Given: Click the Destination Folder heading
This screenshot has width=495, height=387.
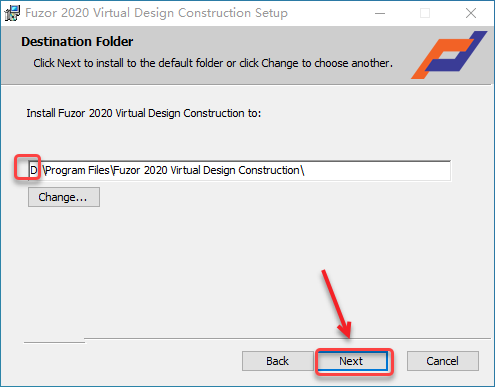Looking at the screenshot, I should (x=77, y=42).
